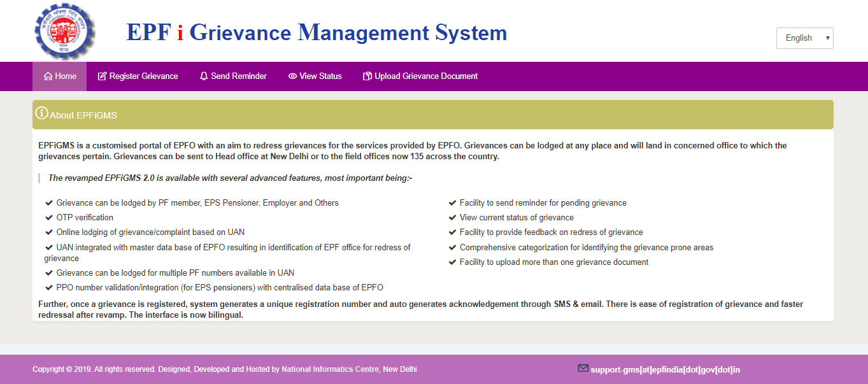Click the Upload Grievance Document file icon
This screenshot has height=384, width=868.
coord(367,76)
